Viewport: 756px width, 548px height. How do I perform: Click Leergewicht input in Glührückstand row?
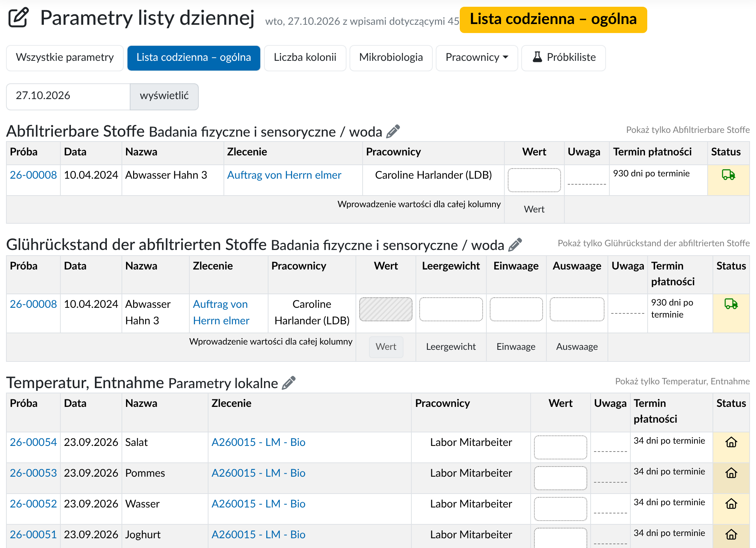(x=451, y=309)
